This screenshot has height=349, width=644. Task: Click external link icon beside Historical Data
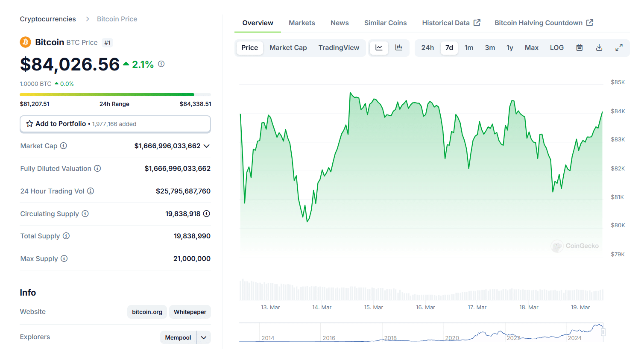point(477,23)
